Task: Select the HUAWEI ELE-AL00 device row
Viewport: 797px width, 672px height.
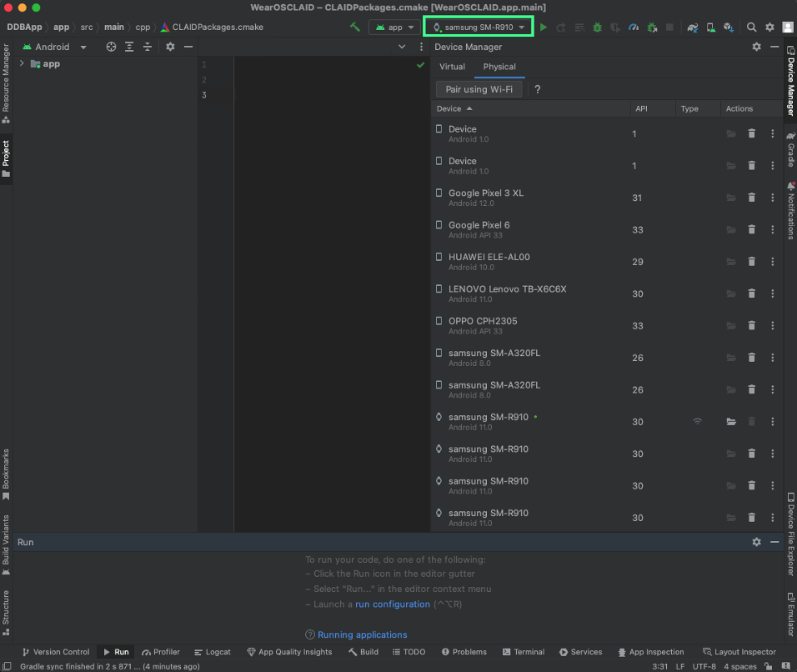Action: click(x=607, y=262)
